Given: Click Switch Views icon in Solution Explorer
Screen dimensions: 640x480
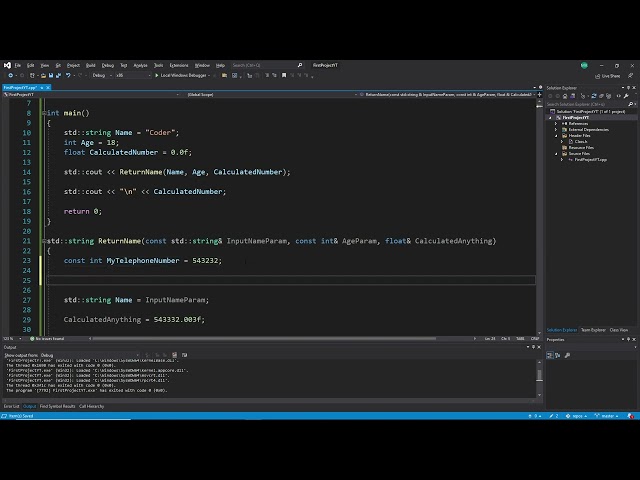Looking at the screenshot, I should pos(572,96).
